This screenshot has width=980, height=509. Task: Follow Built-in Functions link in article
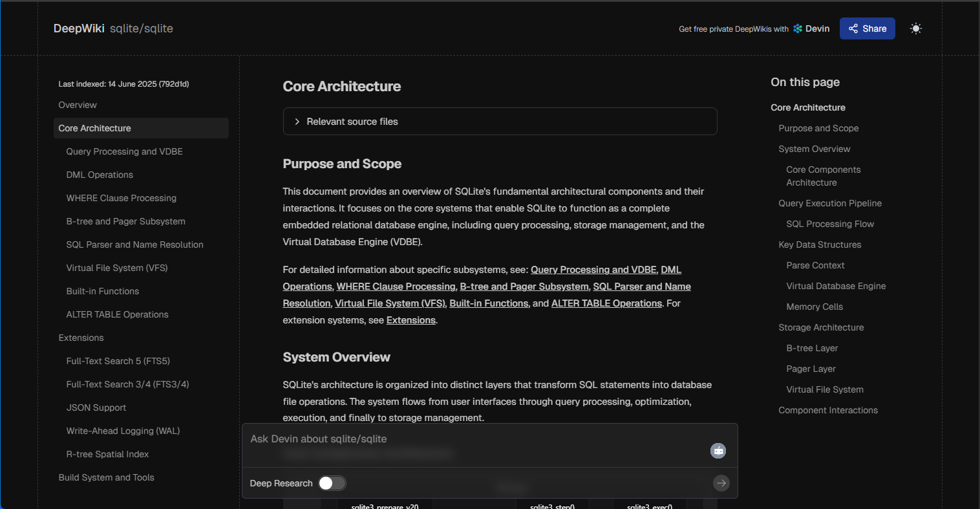(x=489, y=303)
